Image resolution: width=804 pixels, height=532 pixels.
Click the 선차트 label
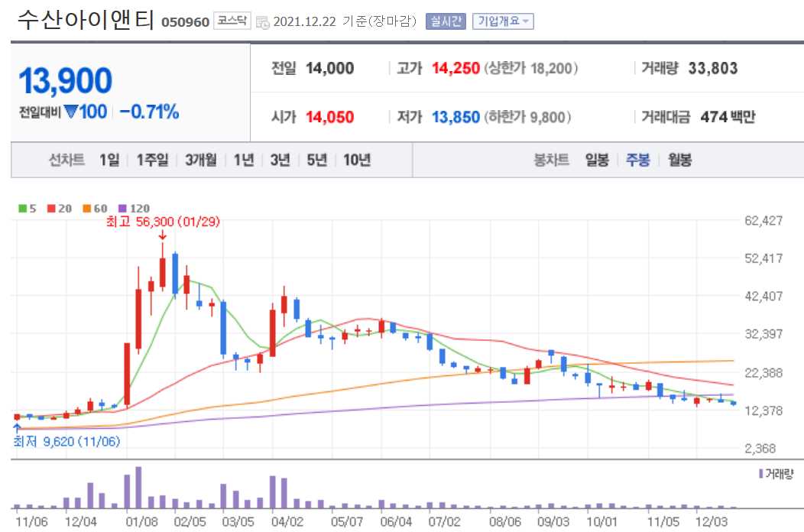(66, 160)
